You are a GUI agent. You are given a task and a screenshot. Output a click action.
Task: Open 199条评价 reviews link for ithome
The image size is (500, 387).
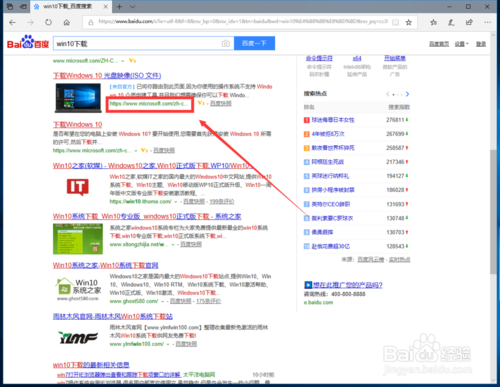(x=222, y=201)
